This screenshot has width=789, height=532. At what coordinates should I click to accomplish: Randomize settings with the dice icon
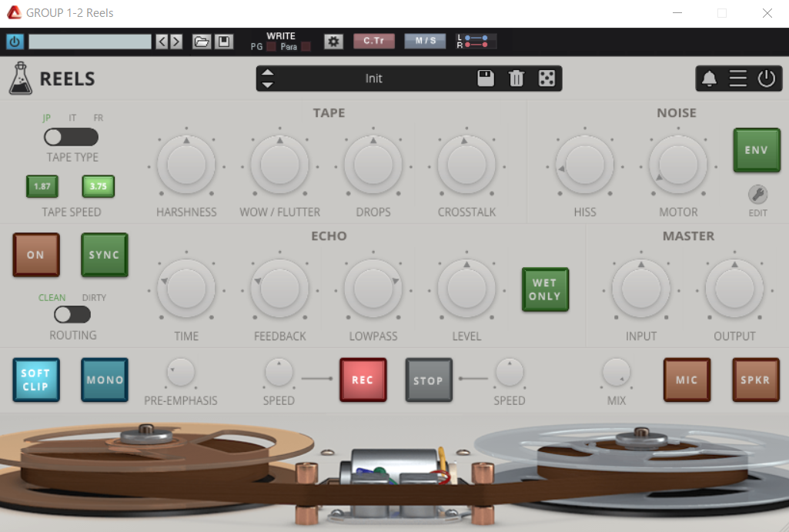547,79
